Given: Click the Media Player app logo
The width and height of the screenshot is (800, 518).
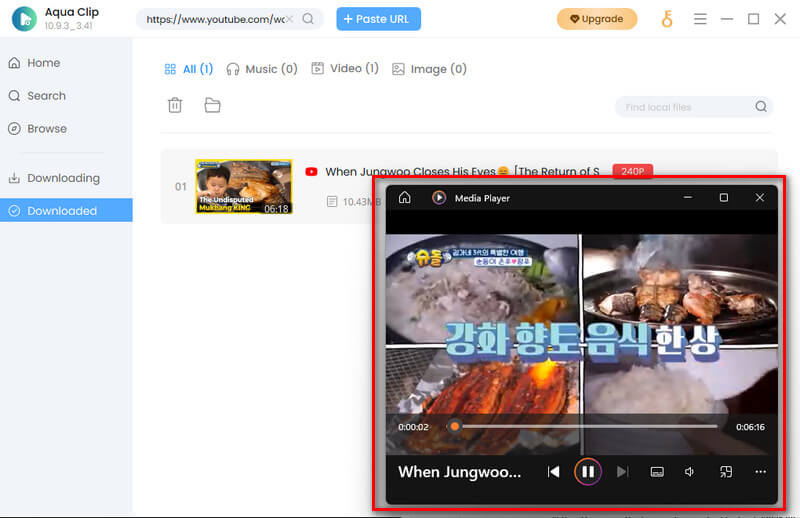Looking at the screenshot, I should [439, 198].
